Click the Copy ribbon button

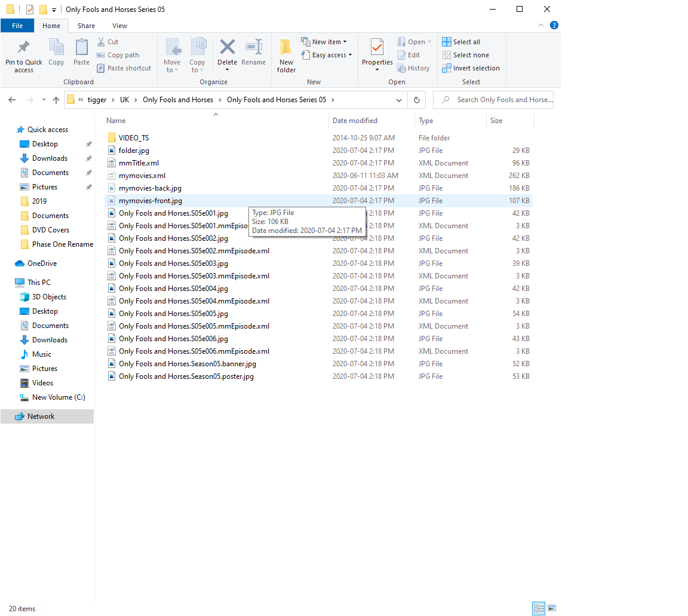[x=56, y=53]
